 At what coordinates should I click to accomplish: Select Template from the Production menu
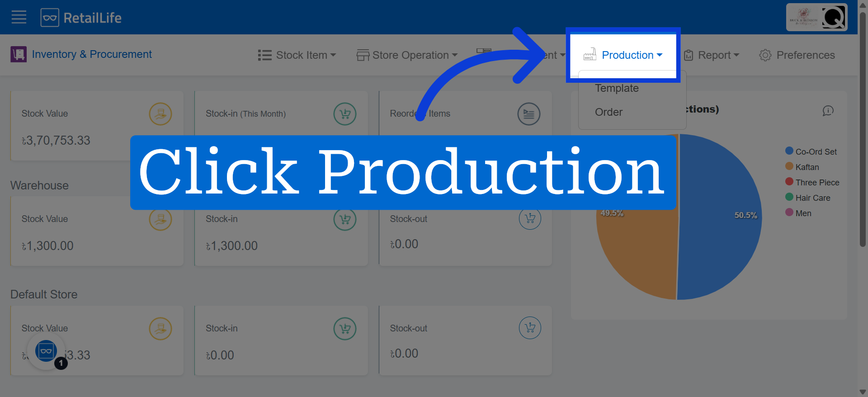(x=617, y=88)
